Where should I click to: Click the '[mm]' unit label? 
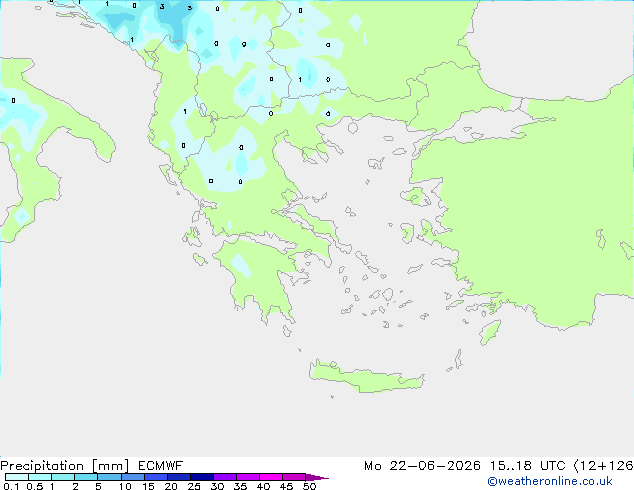click(x=110, y=466)
